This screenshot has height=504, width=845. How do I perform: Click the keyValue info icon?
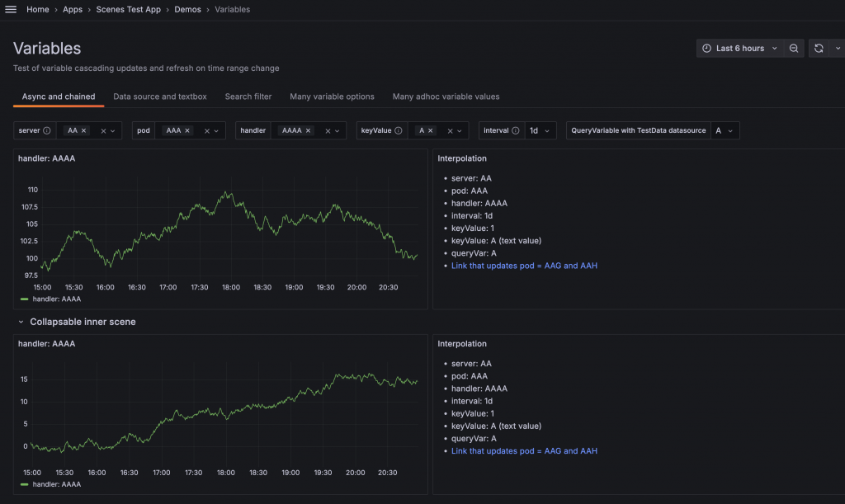(x=399, y=130)
